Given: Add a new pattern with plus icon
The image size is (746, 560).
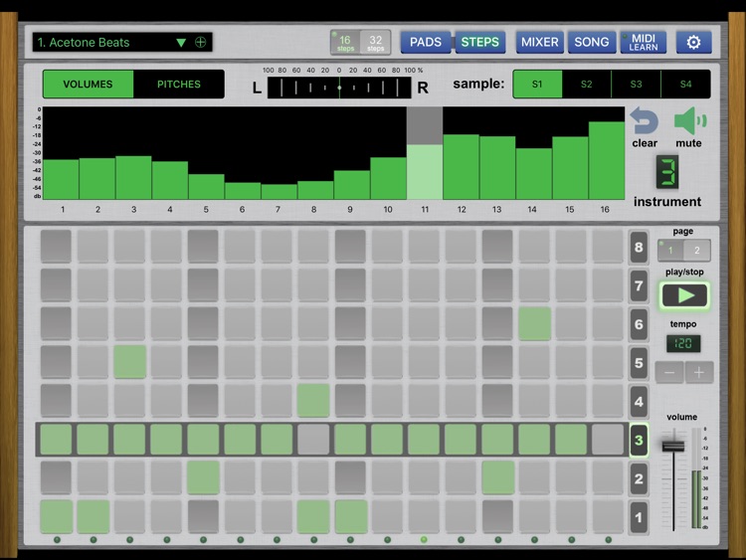Looking at the screenshot, I should click(x=201, y=43).
